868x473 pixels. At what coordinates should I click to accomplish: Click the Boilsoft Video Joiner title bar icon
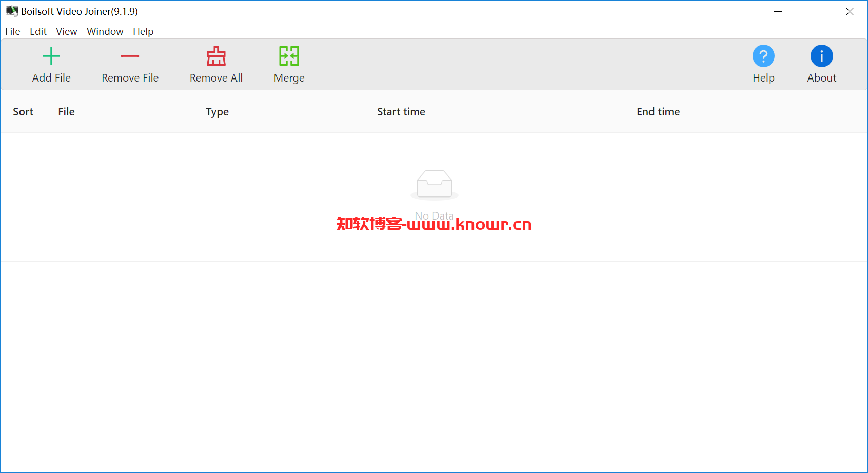12,11
